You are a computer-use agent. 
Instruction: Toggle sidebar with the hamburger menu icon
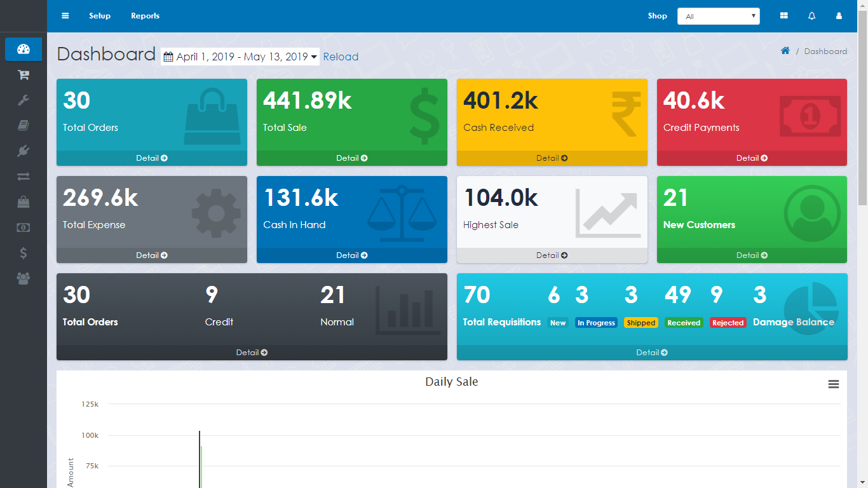65,16
